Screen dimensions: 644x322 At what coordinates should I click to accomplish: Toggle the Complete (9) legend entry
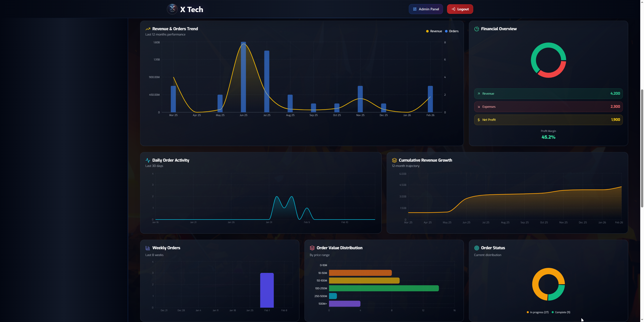pos(561,312)
